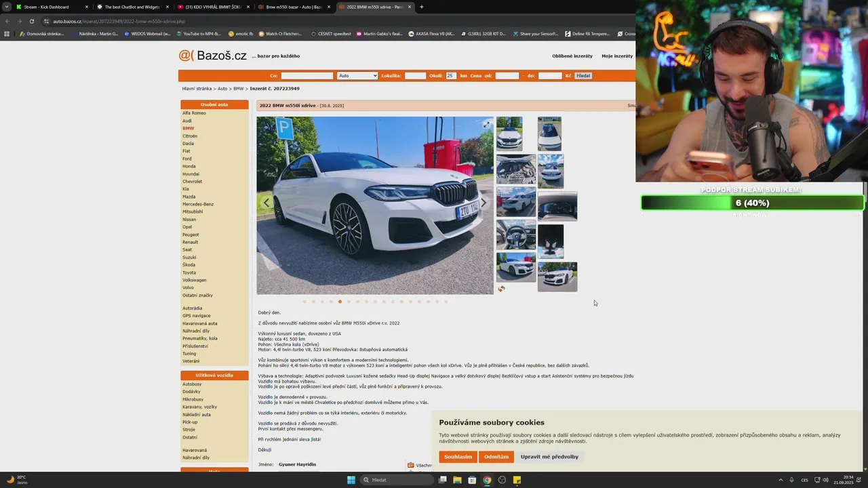Click the rotate icon below thumbnails

501,289
